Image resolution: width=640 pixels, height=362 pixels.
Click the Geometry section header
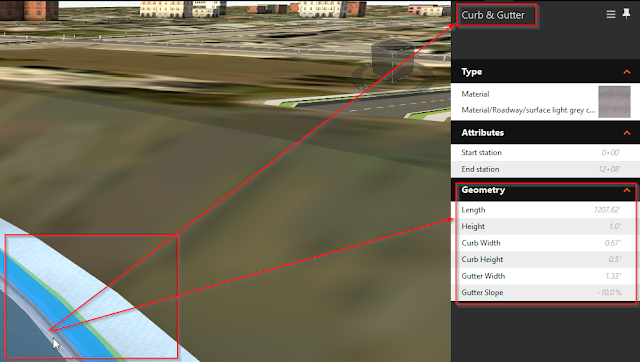(x=545, y=190)
